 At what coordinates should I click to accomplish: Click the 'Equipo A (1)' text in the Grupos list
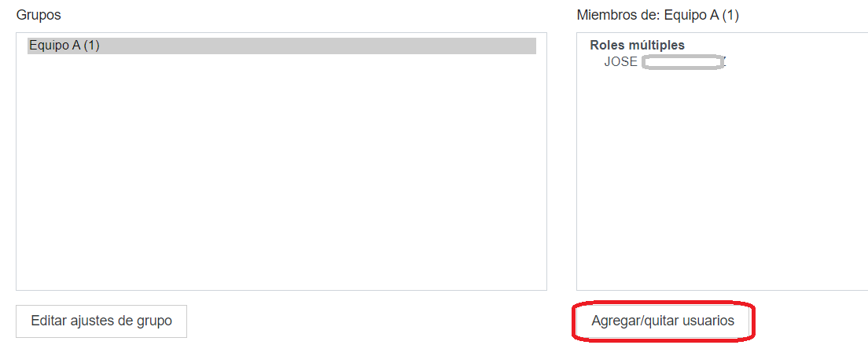click(x=64, y=46)
